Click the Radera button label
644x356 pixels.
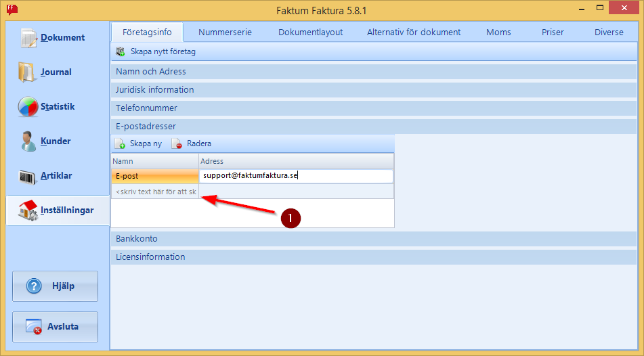click(x=199, y=143)
